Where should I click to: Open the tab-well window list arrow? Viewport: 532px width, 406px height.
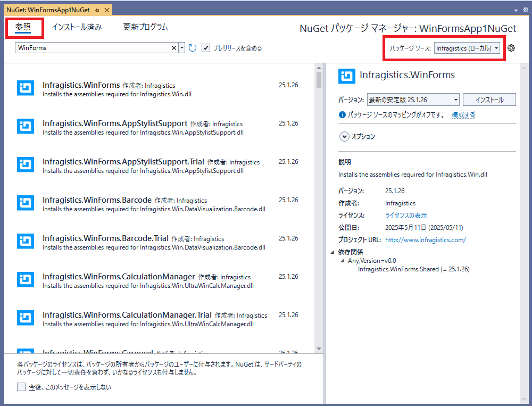516,10
